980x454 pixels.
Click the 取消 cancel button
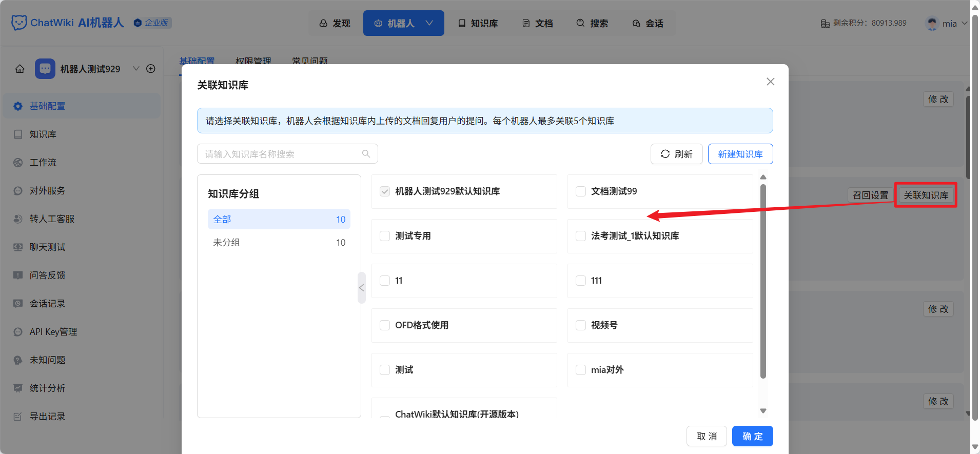[x=707, y=436]
